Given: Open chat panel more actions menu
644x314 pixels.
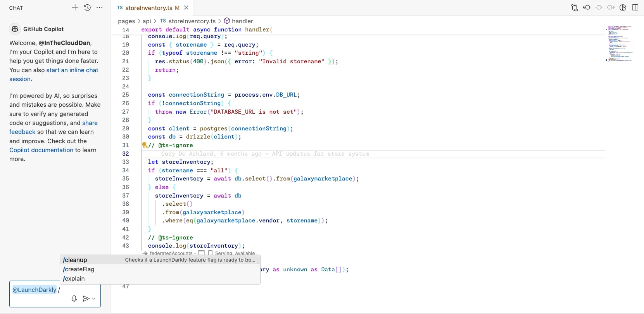Looking at the screenshot, I should (x=100, y=7).
